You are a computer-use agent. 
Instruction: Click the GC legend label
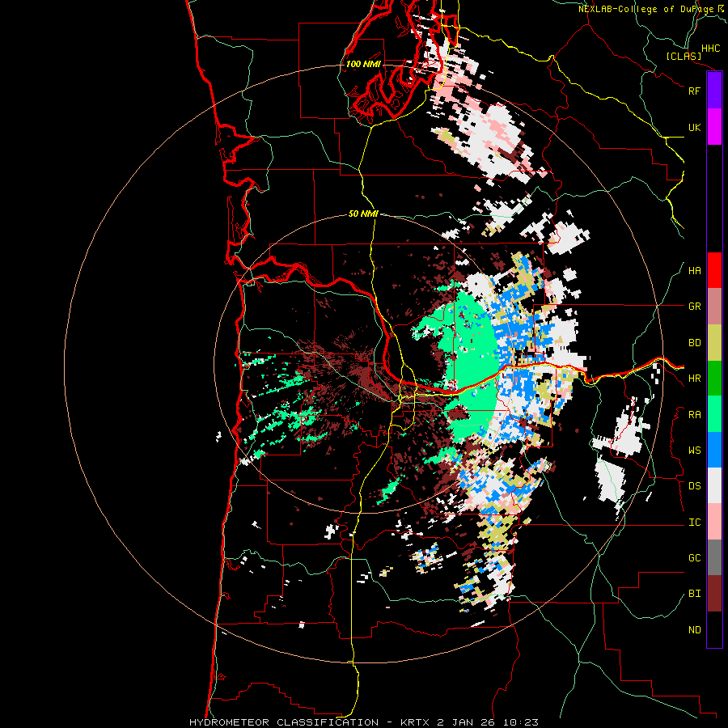coord(694,558)
